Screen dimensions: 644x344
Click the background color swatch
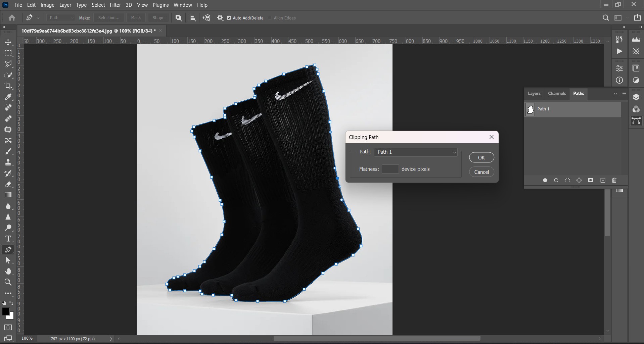pos(12,316)
